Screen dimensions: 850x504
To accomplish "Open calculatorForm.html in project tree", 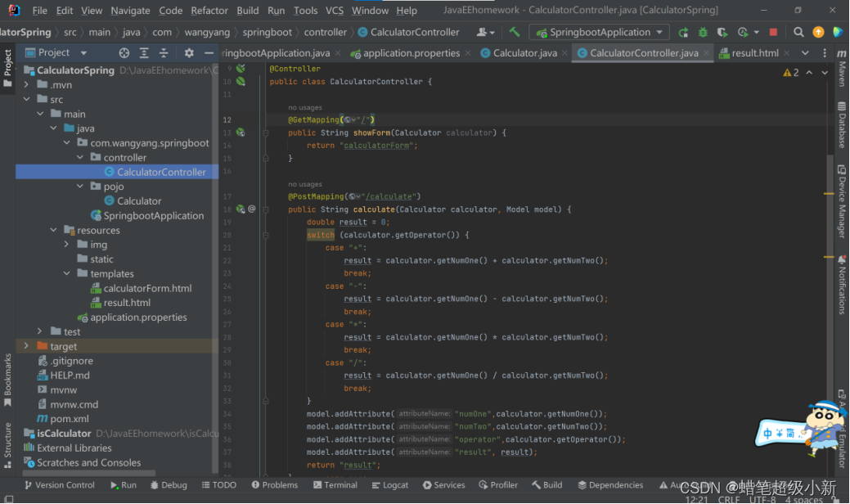I will (x=147, y=288).
